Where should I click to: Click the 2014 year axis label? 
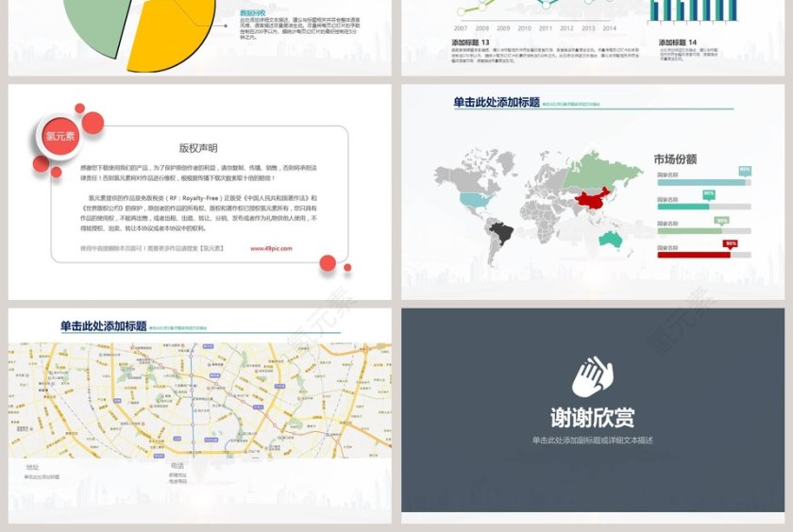click(610, 28)
